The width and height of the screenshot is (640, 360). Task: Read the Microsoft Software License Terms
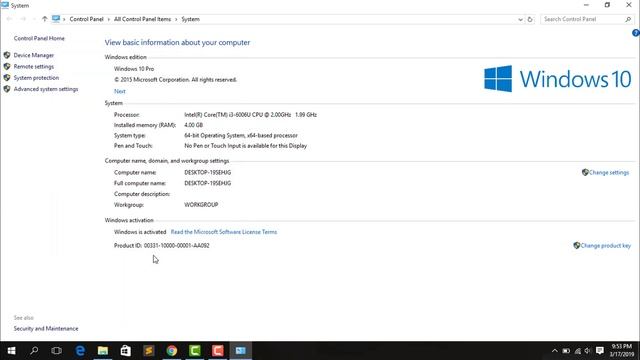224,232
